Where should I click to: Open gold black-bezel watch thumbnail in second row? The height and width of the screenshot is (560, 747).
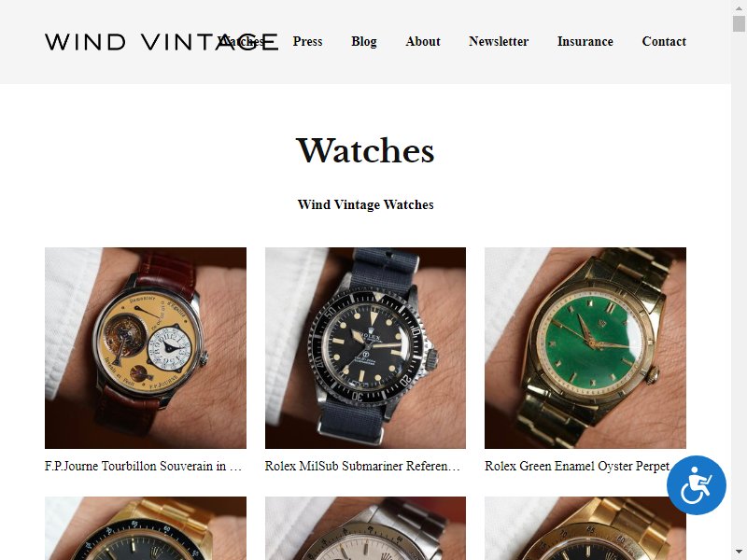click(146, 528)
